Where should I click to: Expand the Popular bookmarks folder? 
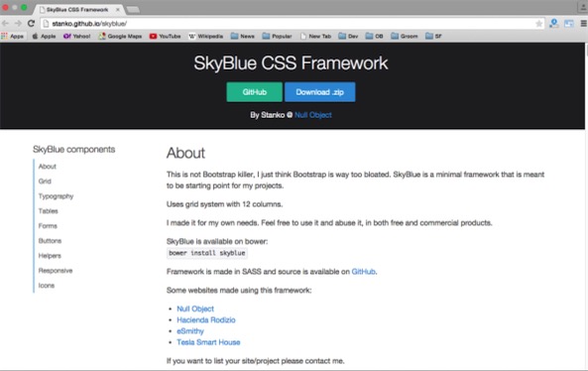pos(277,36)
